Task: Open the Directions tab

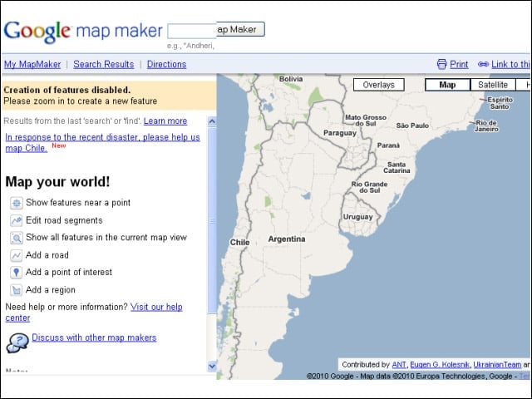Action: [166, 64]
